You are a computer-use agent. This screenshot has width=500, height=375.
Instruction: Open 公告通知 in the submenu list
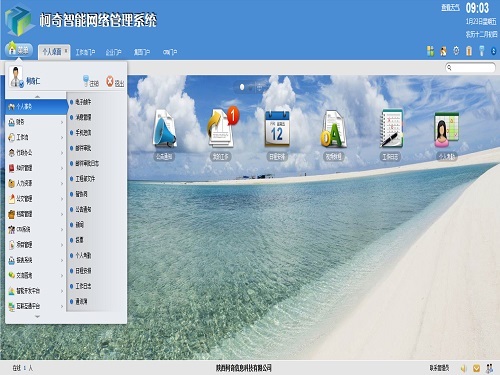click(83, 209)
